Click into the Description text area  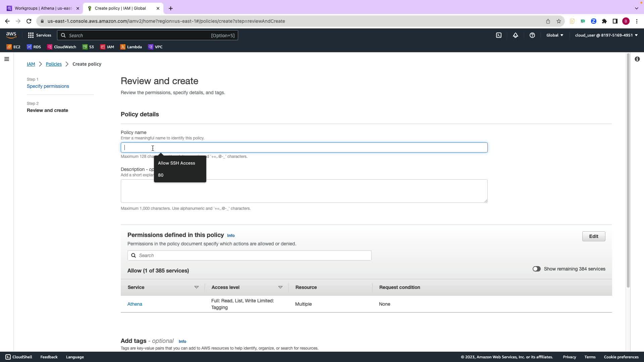pyautogui.click(x=304, y=191)
